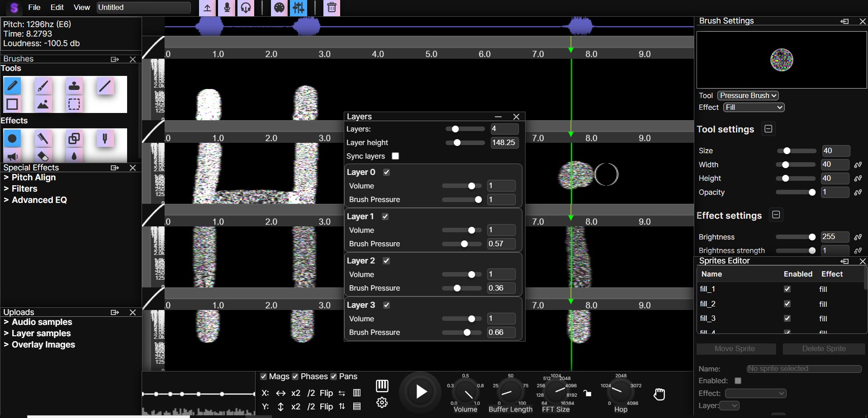Screen dimensions: 868x418
Task: Adjust the brush Size slider
Action: (796, 151)
